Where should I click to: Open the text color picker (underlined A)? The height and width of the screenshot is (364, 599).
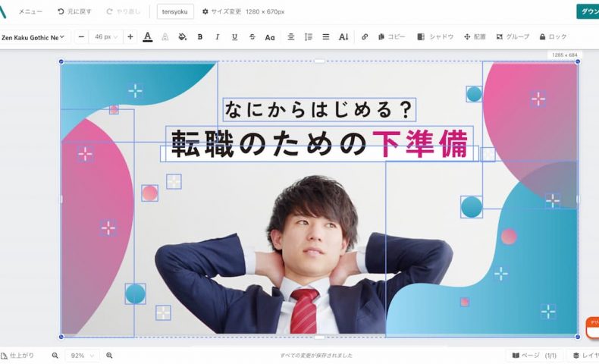pos(147,37)
